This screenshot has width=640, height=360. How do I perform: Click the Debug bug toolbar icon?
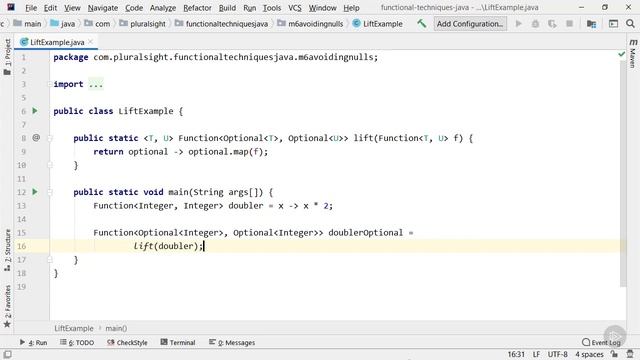(x=535, y=24)
